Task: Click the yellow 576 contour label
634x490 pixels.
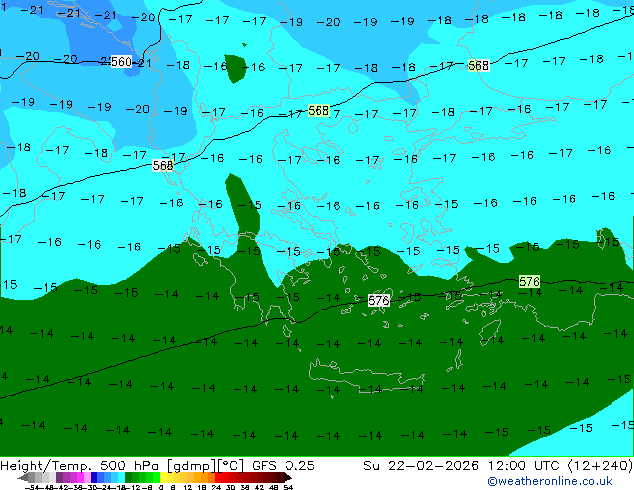Action: 529,281
